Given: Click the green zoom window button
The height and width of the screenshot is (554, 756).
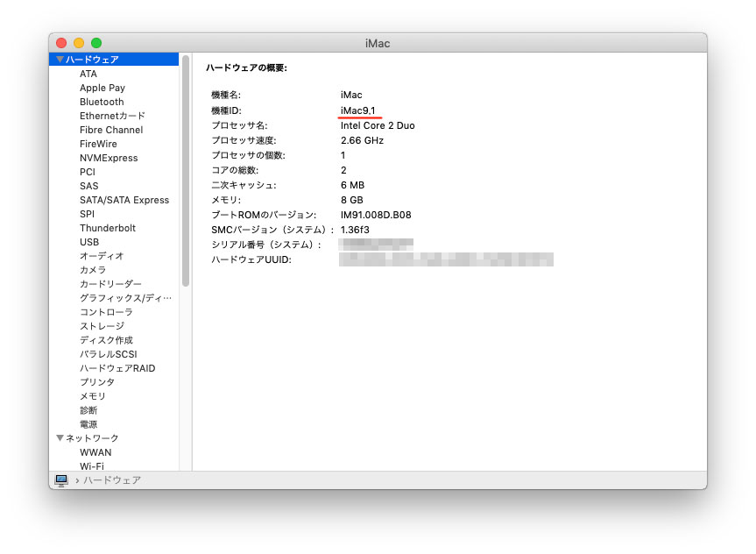Looking at the screenshot, I should click(x=96, y=43).
